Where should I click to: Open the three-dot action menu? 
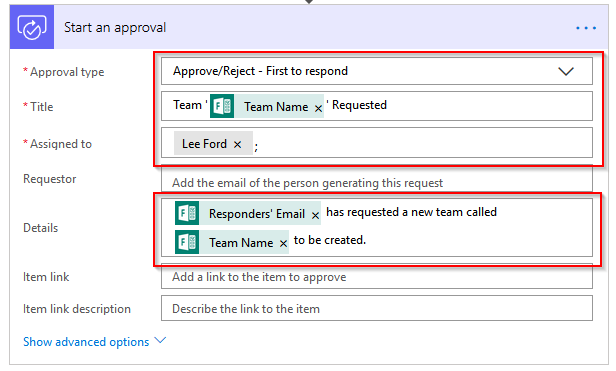tap(586, 28)
